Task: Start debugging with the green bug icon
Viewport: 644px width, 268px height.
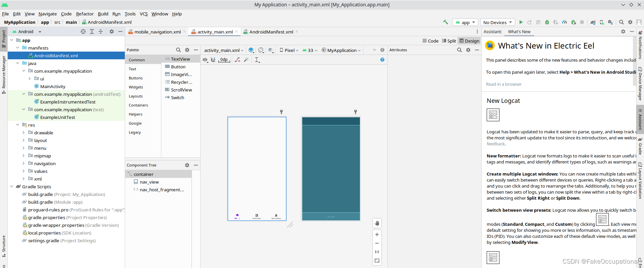Action: [x=547, y=22]
